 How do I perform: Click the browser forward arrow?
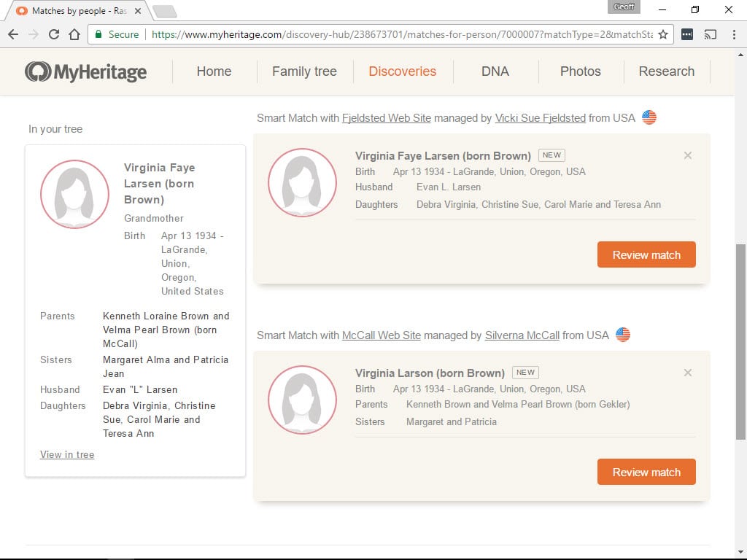34,34
